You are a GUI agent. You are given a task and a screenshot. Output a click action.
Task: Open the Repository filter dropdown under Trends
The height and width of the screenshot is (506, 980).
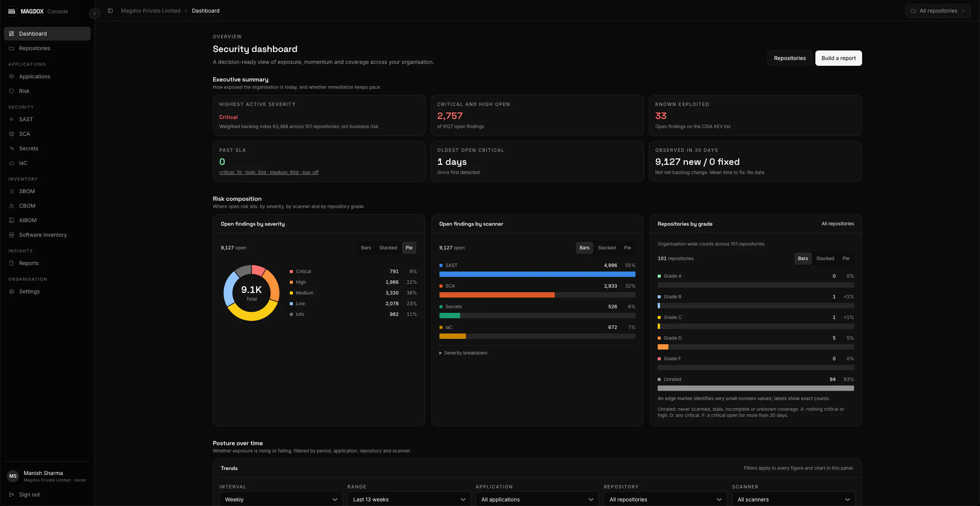(x=666, y=499)
